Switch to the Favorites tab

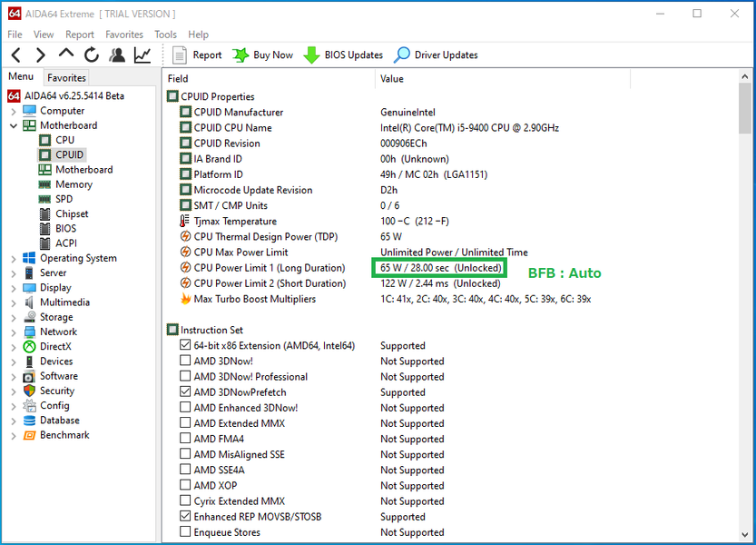pos(66,78)
